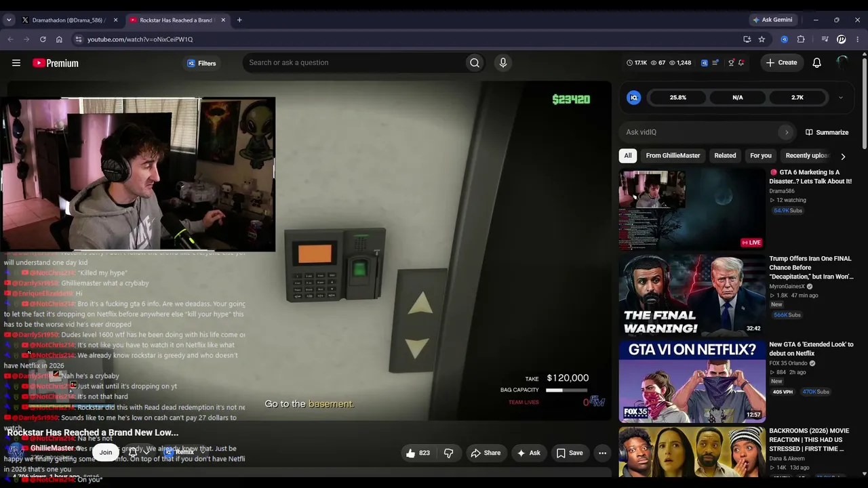The image size is (868, 488).
Task: Go to browser home page
Action: 59,39
